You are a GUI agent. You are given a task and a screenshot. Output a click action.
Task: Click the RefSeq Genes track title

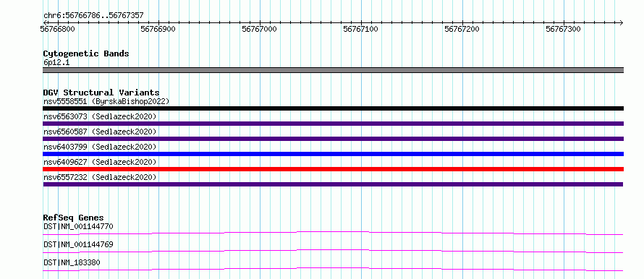pyautogui.click(x=73, y=218)
